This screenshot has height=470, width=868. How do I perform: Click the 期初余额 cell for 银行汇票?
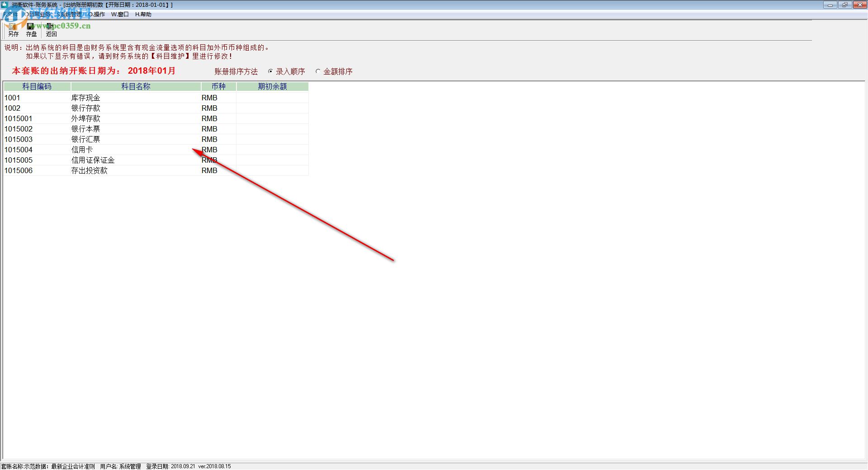click(x=272, y=139)
